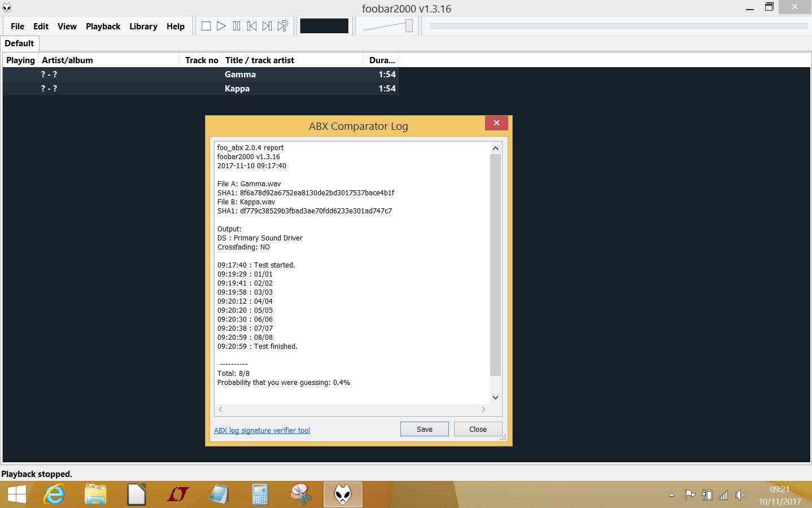Click the seek bar in the toolbar

pos(618,26)
